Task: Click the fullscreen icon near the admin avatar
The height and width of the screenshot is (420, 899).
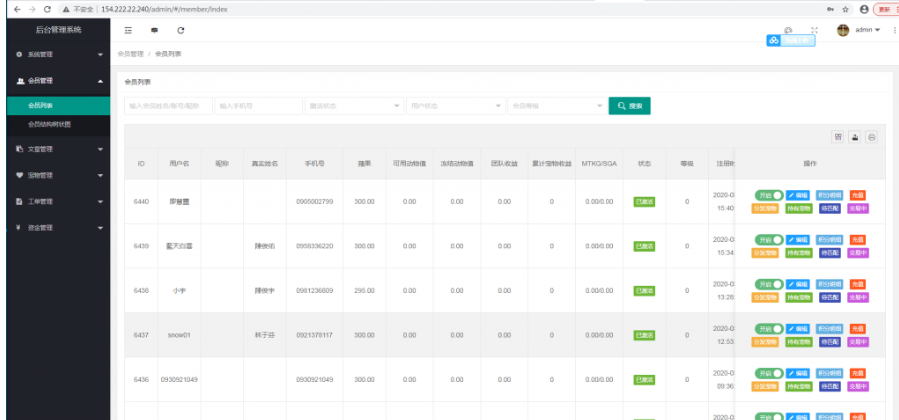Action: pos(814,30)
